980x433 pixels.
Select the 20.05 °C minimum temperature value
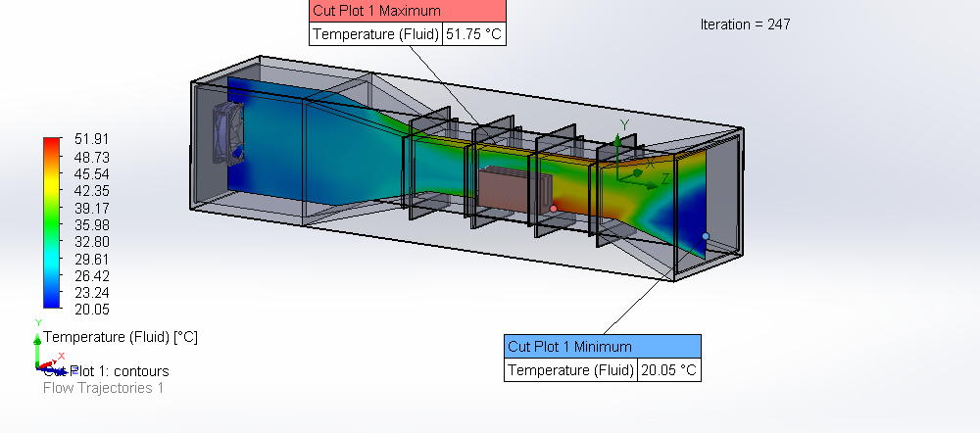pos(668,370)
